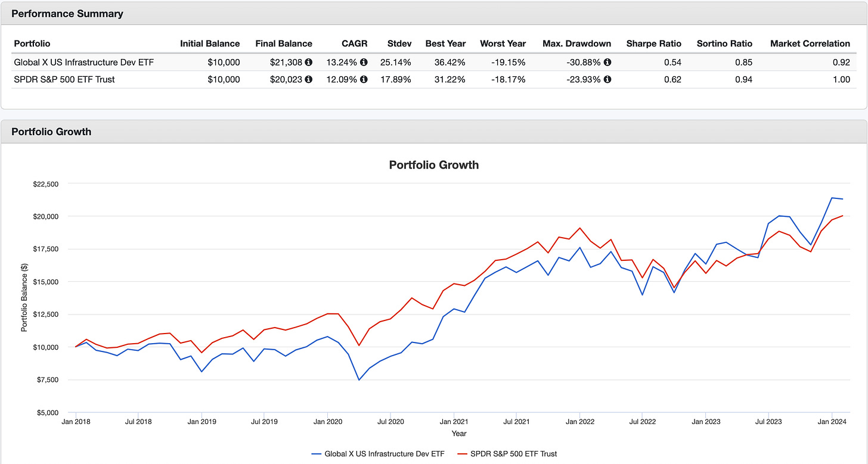Click the Jan 2021 x-axis label
The width and height of the screenshot is (868, 464).
(x=454, y=422)
